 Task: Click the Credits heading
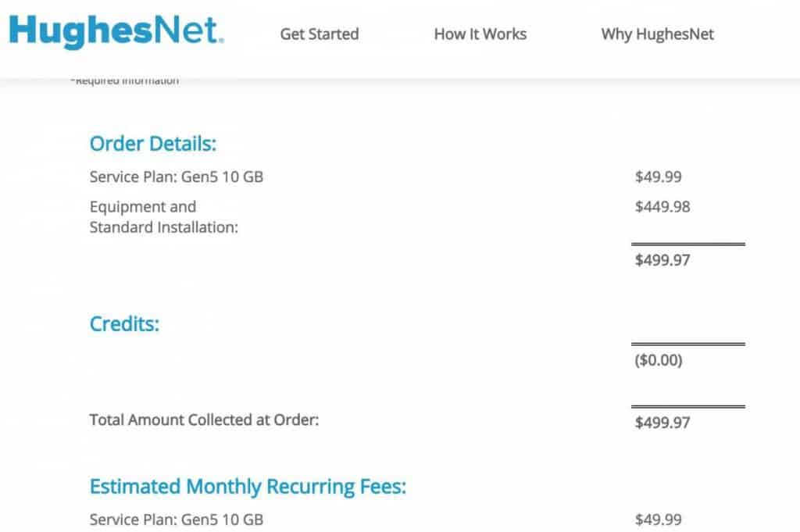123,323
